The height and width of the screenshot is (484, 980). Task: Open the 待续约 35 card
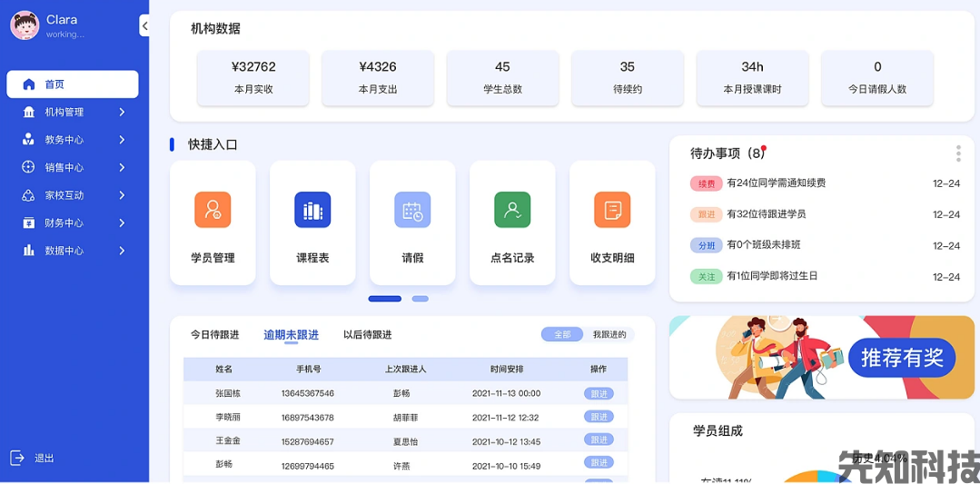(x=628, y=78)
